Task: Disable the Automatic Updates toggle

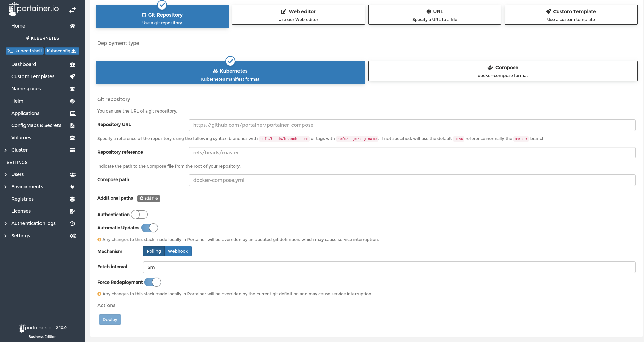Action: click(149, 228)
